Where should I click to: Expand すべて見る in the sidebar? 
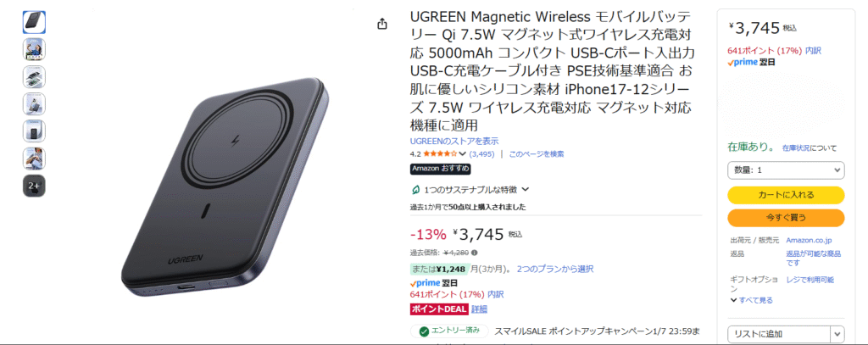tap(752, 300)
